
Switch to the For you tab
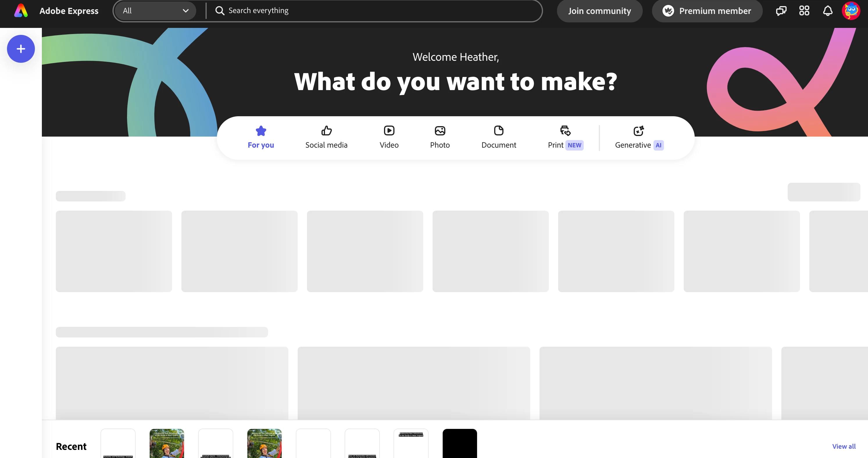tap(261, 137)
